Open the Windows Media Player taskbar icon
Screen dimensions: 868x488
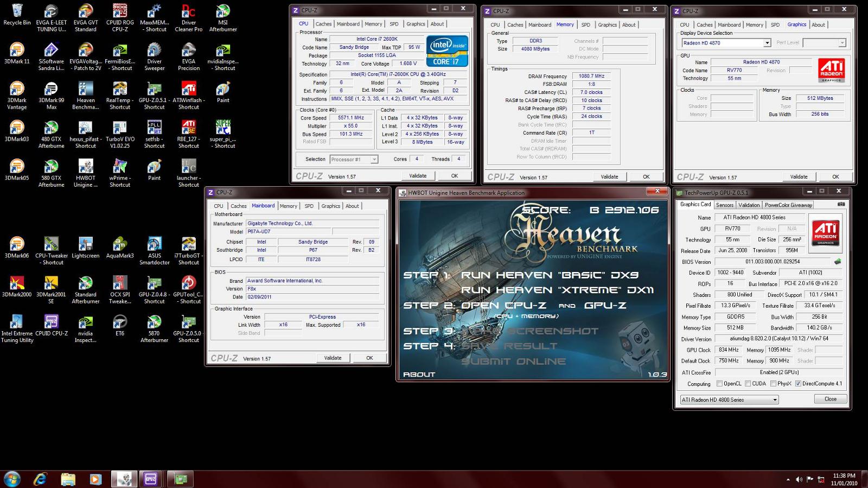(x=95, y=479)
